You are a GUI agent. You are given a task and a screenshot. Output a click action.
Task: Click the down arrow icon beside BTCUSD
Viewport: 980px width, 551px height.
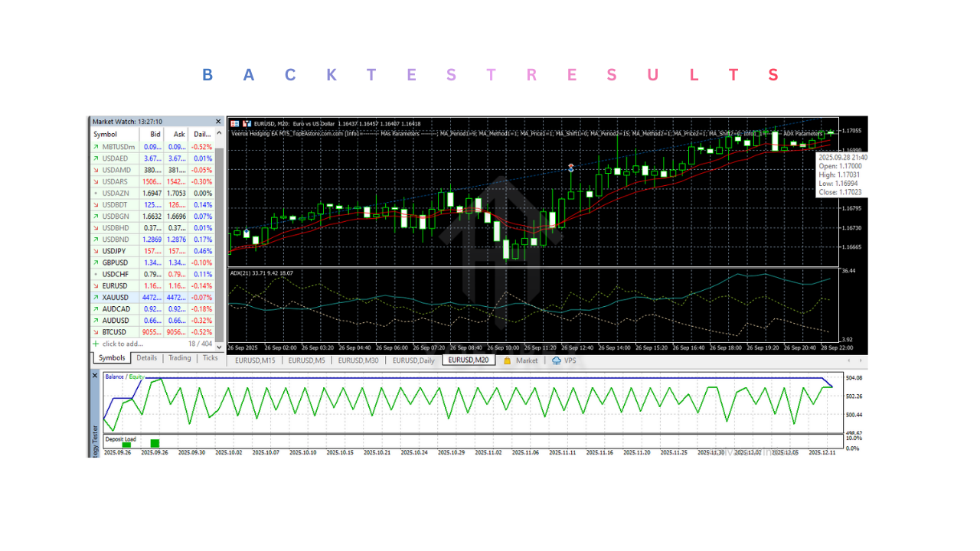(x=96, y=332)
